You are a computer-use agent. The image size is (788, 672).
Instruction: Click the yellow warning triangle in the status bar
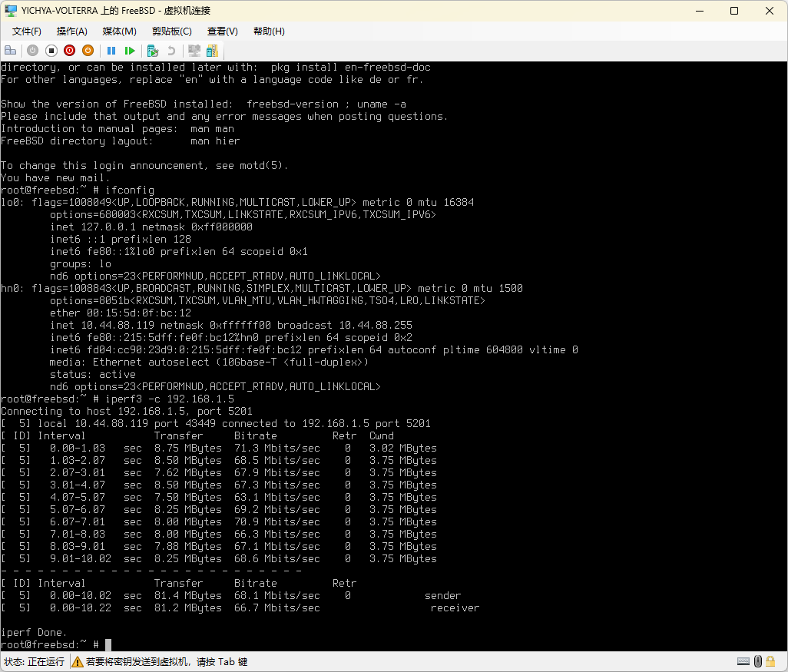click(78, 662)
